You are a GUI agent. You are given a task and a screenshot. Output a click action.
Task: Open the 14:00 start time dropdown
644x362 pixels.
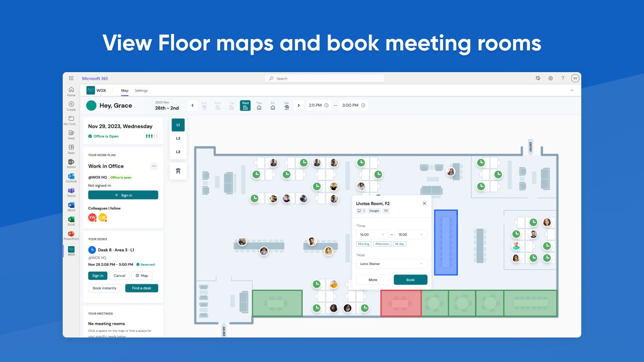pyautogui.click(x=372, y=234)
